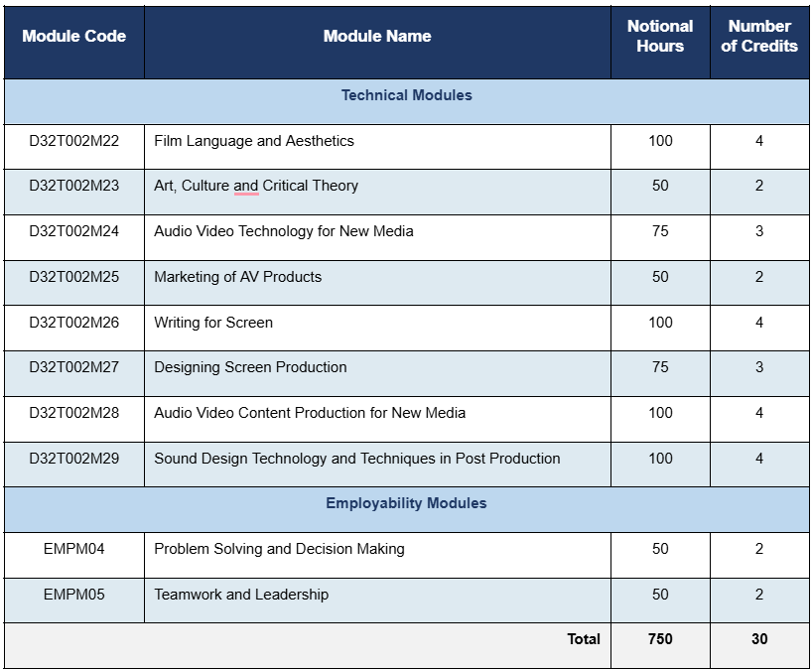This screenshot has height=669, width=812.
Task: Select Marketing of AV Products module name
Action: (x=238, y=277)
